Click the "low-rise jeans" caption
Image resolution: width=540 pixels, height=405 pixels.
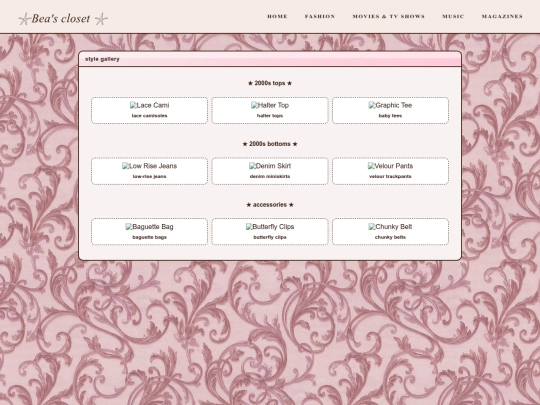(x=149, y=176)
